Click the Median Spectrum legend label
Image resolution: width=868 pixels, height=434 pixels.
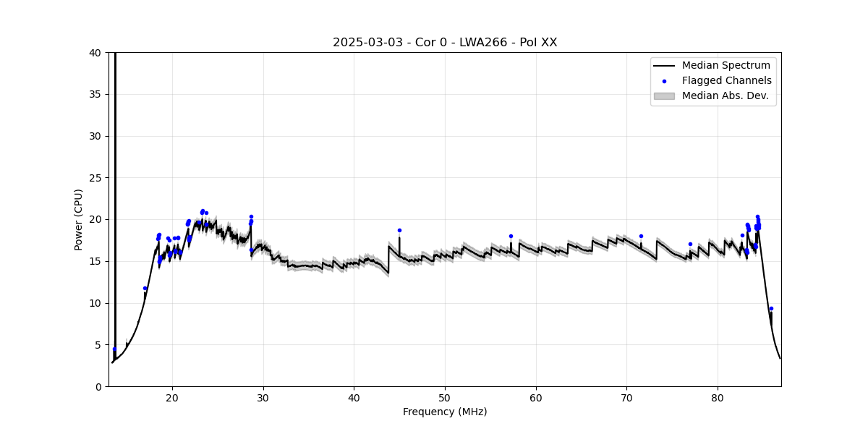[726, 66]
